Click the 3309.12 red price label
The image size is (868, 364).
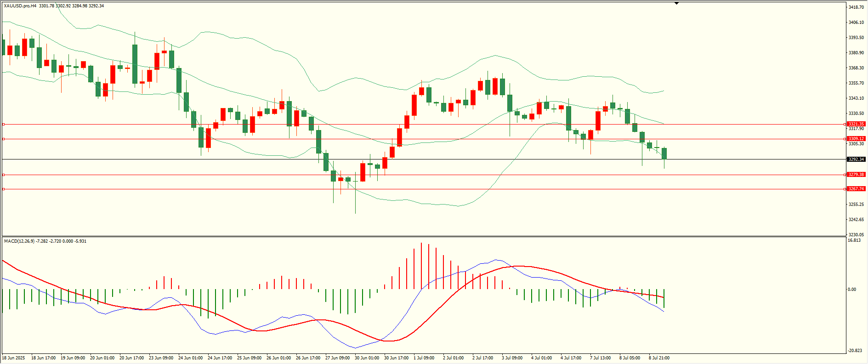tap(856, 139)
